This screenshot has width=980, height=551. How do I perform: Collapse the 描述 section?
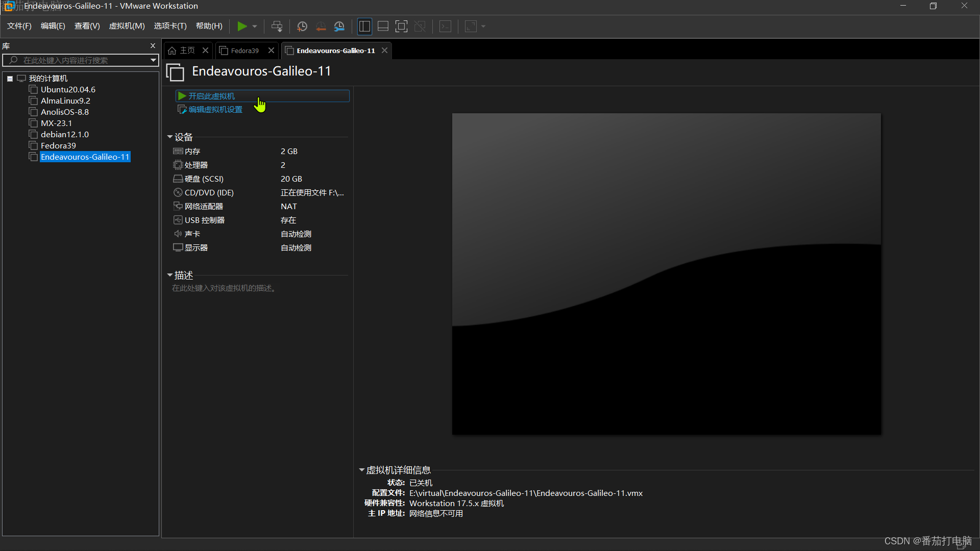(170, 275)
